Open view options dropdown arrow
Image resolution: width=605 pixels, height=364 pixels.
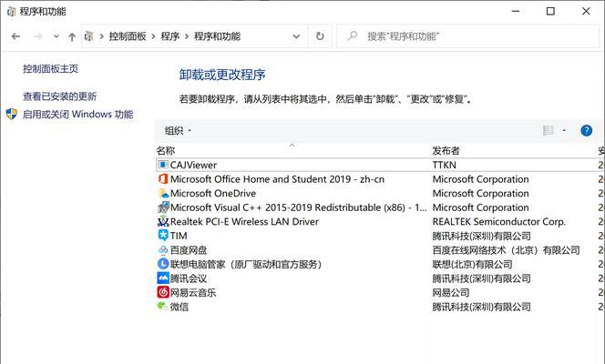pyautogui.click(x=564, y=130)
